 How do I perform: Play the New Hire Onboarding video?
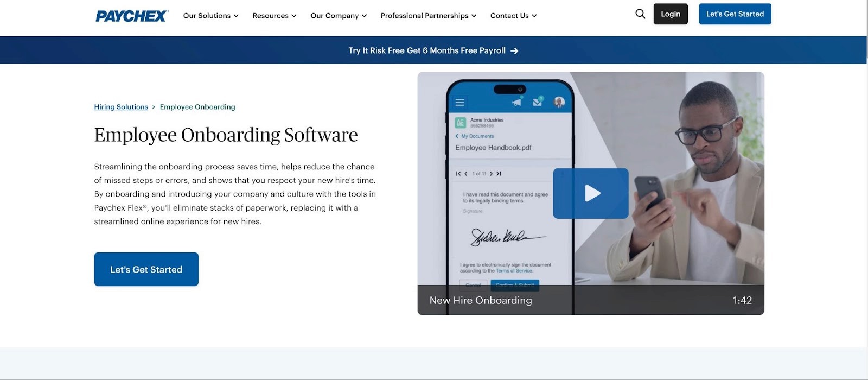click(x=591, y=193)
